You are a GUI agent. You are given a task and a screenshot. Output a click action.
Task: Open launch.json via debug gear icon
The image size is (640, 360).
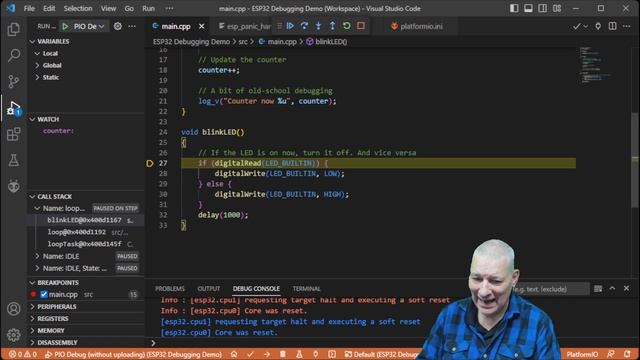118,26
